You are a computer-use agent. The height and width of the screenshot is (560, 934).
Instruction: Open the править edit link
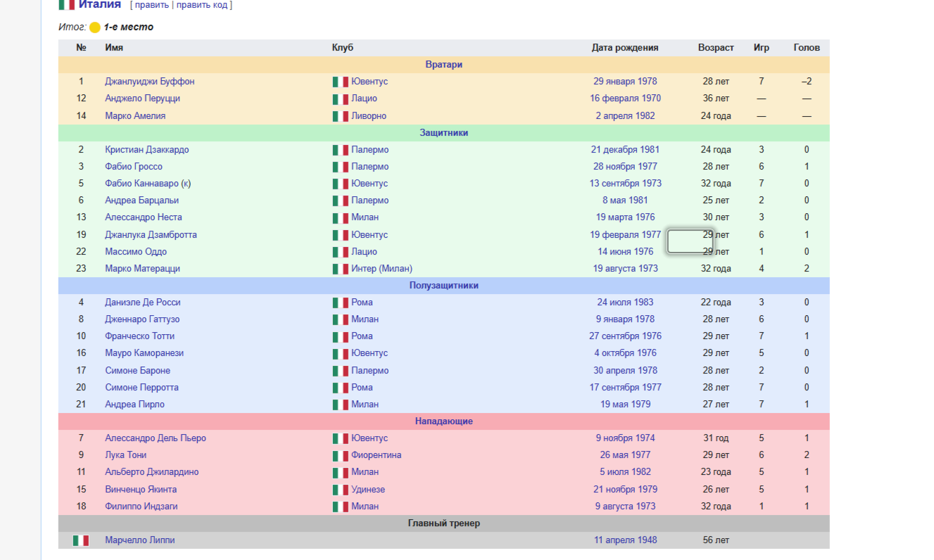(151, 5)
